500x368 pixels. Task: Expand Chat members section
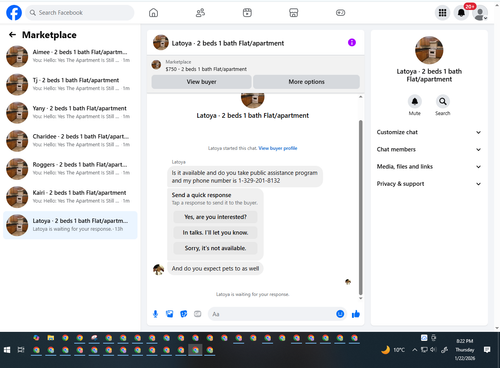pos(429,149)
